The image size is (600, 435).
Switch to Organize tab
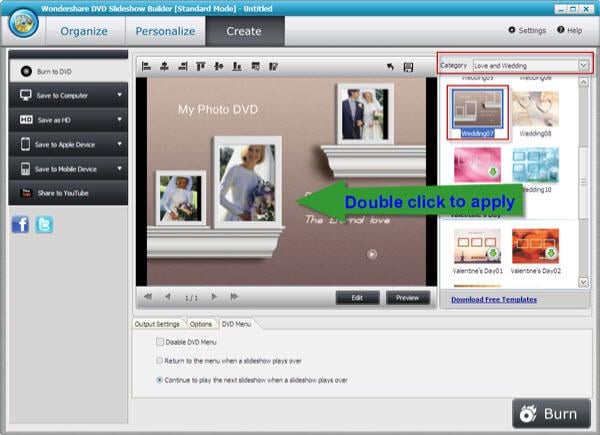point(84,31)
